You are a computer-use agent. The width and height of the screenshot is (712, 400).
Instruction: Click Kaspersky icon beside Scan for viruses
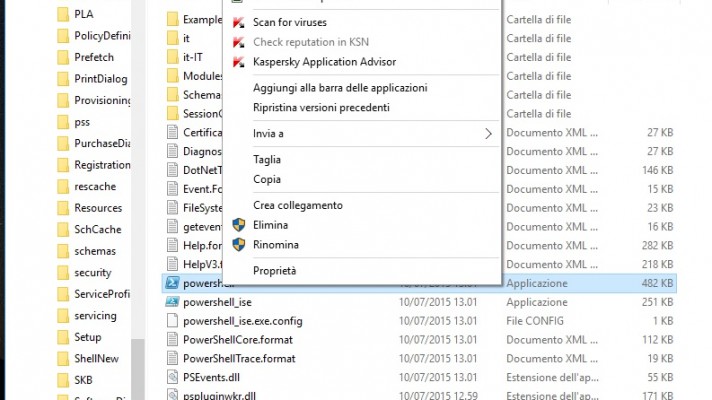tap(238, 22)
